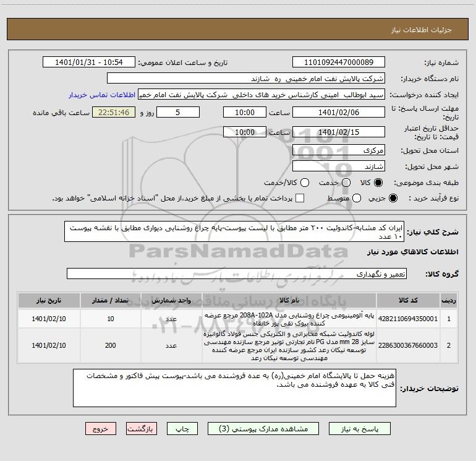
Task: Click quantity cell showing 10
Action: pyautogui.click(x=111, y=319)
